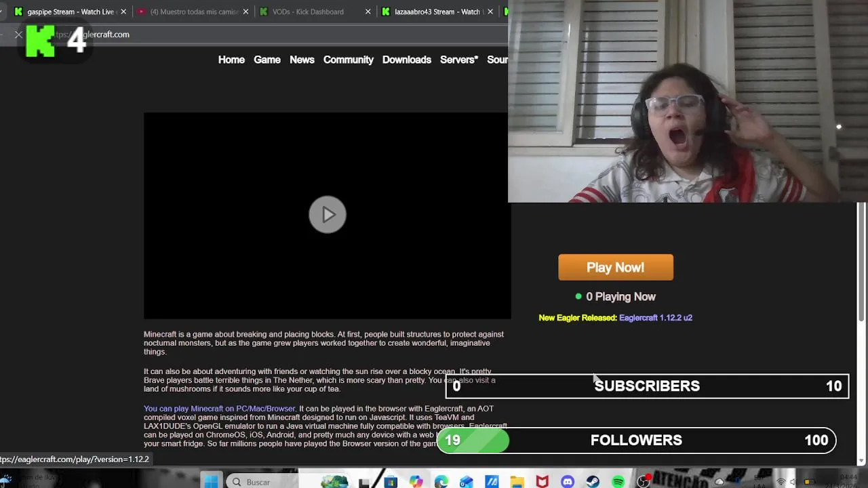
Task: Open the Copilot taskbar icon
Action: tap(416, 482)
